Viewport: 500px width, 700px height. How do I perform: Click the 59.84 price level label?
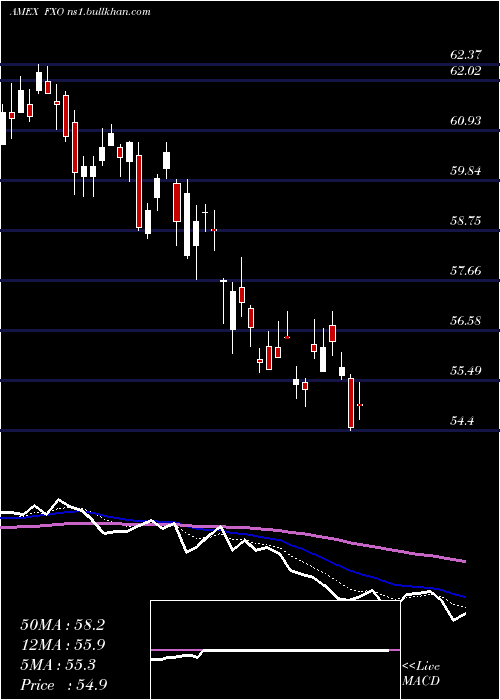click(466, 171)
